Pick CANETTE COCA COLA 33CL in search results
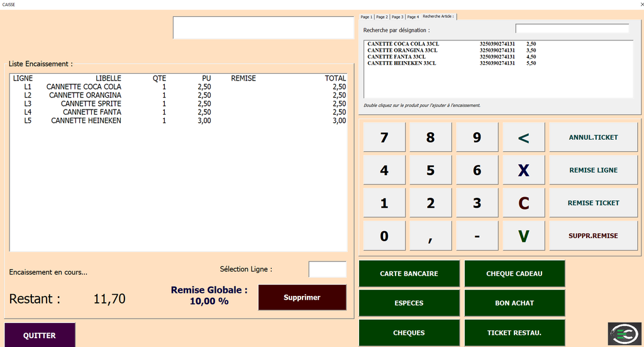The image size is (644, 347). 498,44
